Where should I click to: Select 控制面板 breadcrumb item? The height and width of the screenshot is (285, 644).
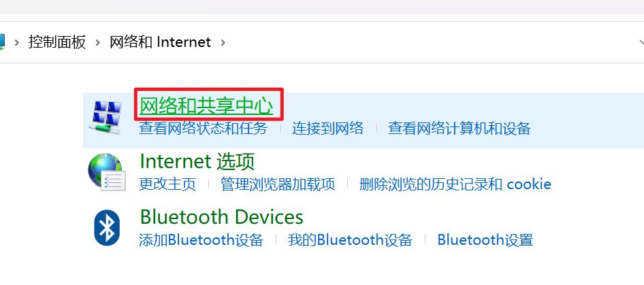[57, 42]
